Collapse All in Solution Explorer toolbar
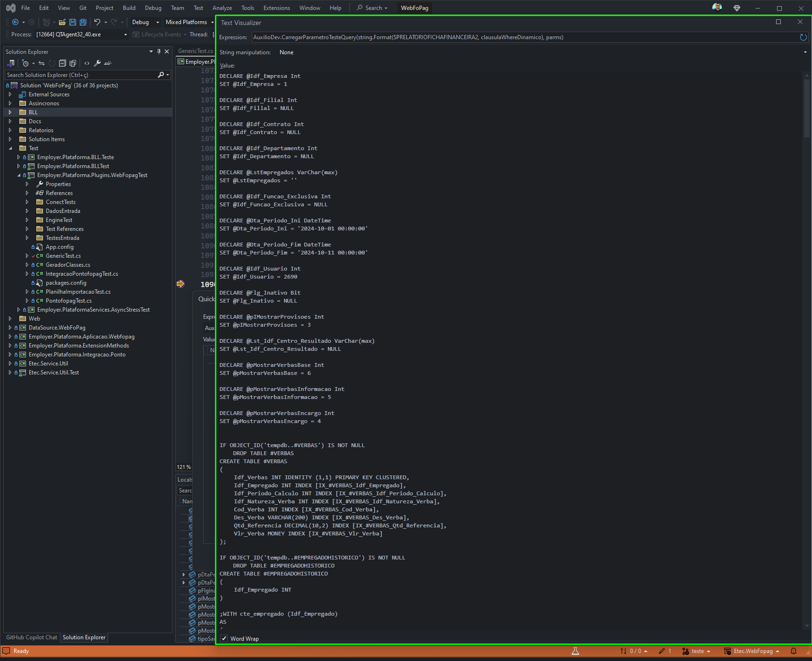 click(x=62, y=63)
